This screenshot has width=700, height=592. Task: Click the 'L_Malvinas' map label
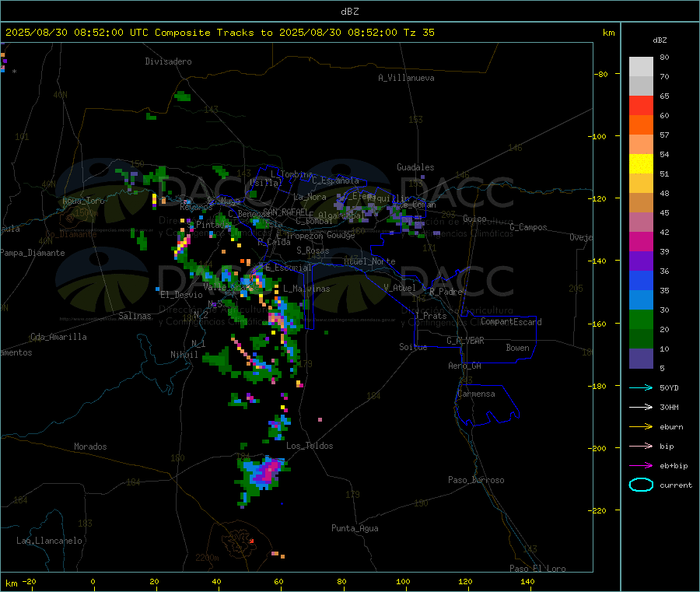[x=306, y=289]
